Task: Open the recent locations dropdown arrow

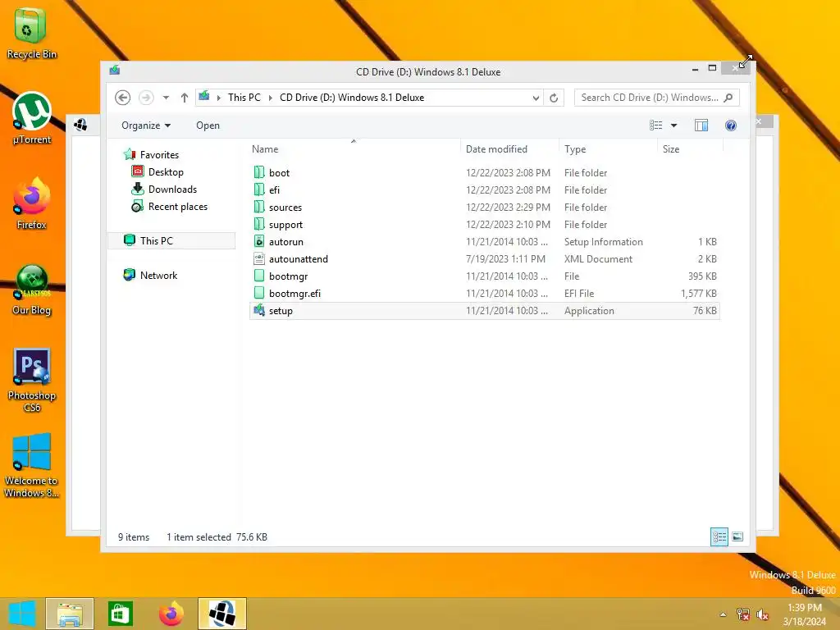Action: (166, 98)
